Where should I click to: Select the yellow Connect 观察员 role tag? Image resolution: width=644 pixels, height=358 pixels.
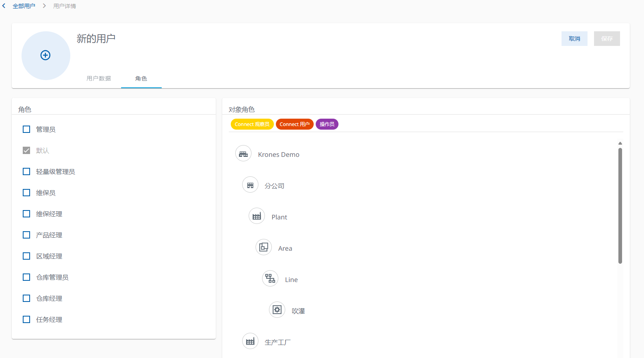252,124
